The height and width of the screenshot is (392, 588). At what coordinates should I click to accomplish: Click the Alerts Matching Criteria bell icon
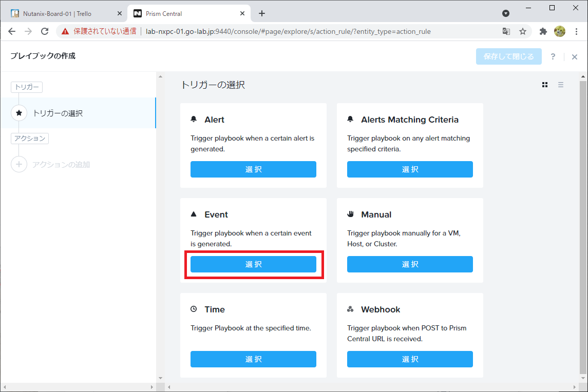point(350,119)
